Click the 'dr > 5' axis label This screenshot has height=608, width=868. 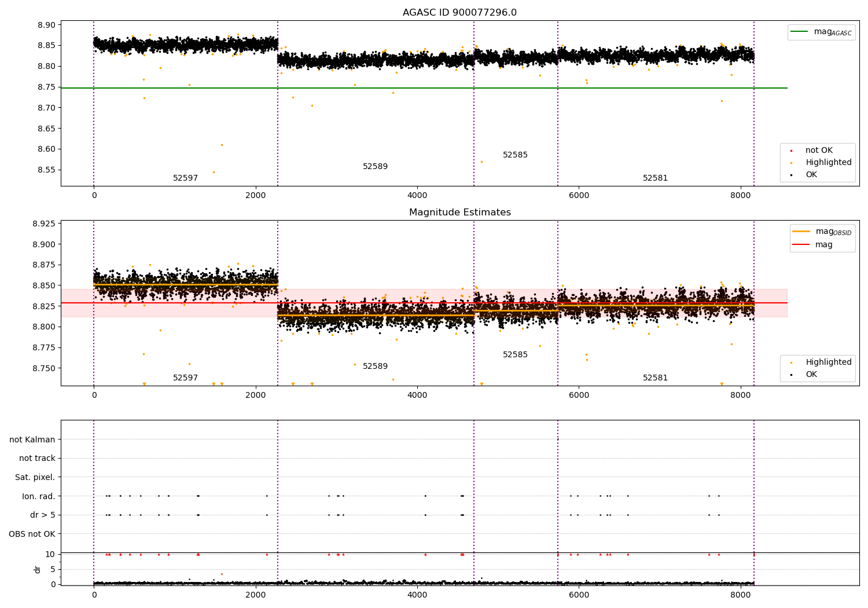(x=43, y=515)
